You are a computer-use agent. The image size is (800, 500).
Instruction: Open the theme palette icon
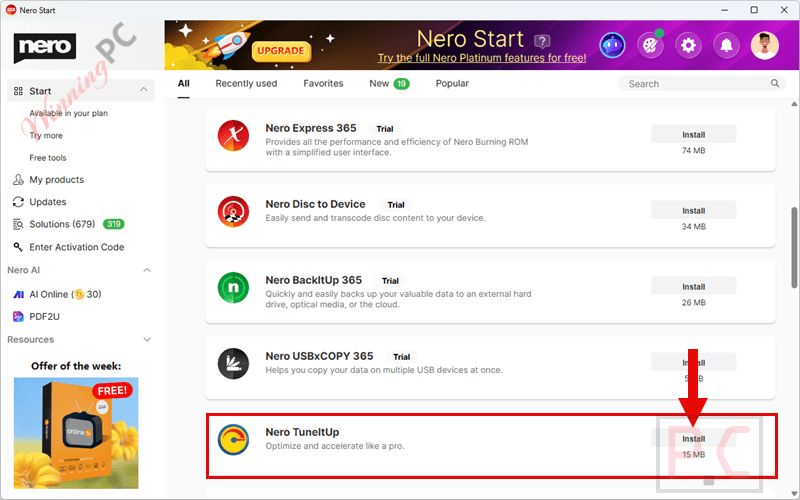click(651, 46)
